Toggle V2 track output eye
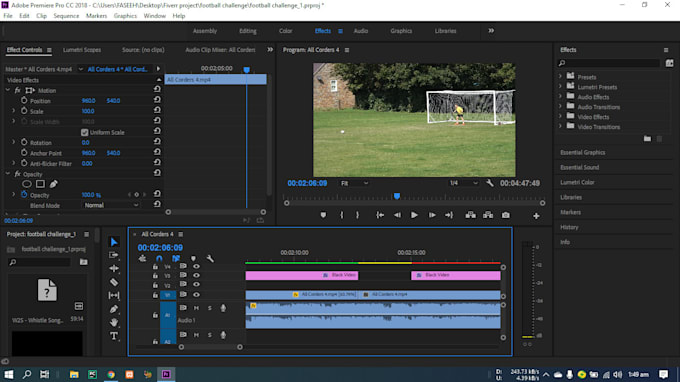The height and width of the screenshot is (382, 680). [196, 284]
